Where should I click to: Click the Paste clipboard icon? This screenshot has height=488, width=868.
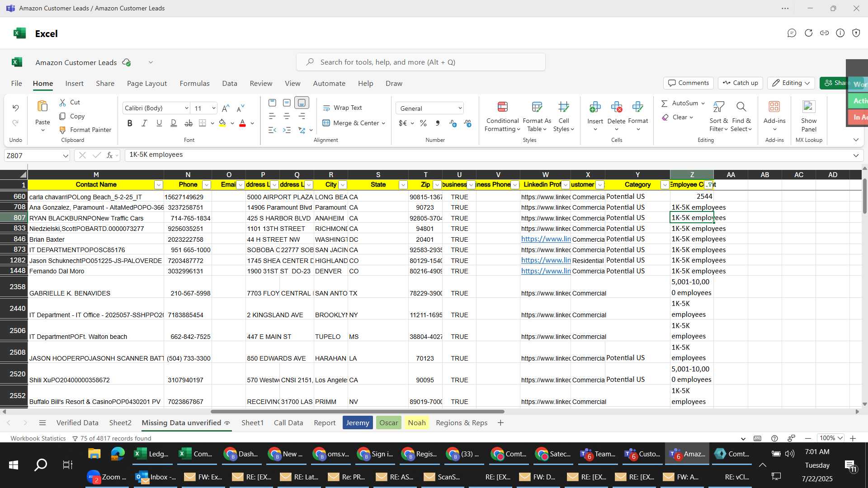click(x=42, y=107)
